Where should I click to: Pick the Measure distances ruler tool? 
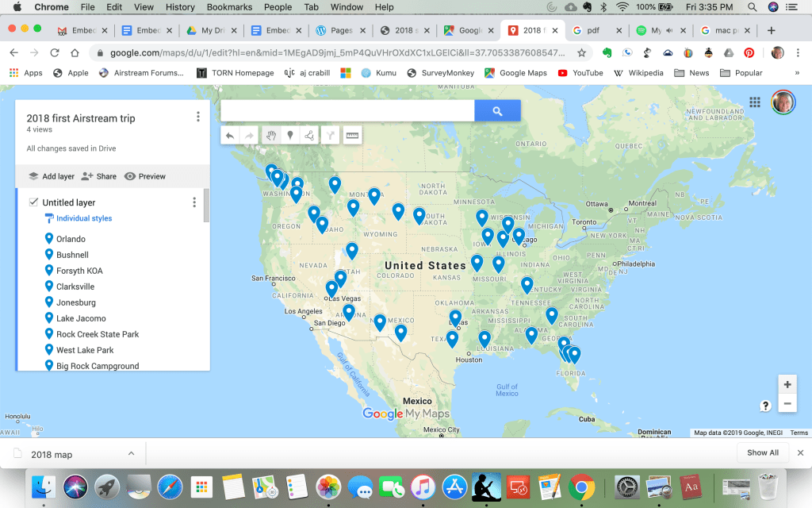352,136
